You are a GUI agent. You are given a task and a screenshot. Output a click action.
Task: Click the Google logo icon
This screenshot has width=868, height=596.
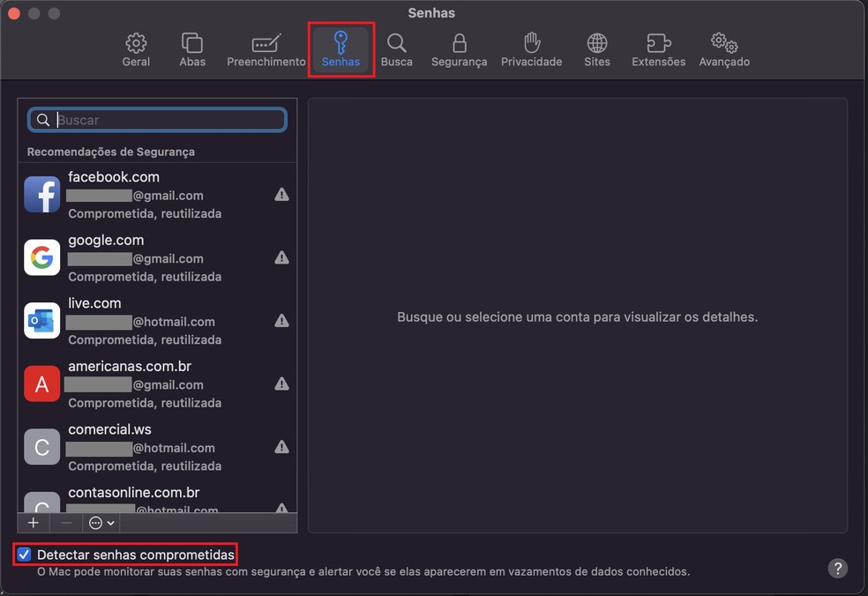point(42,257)
